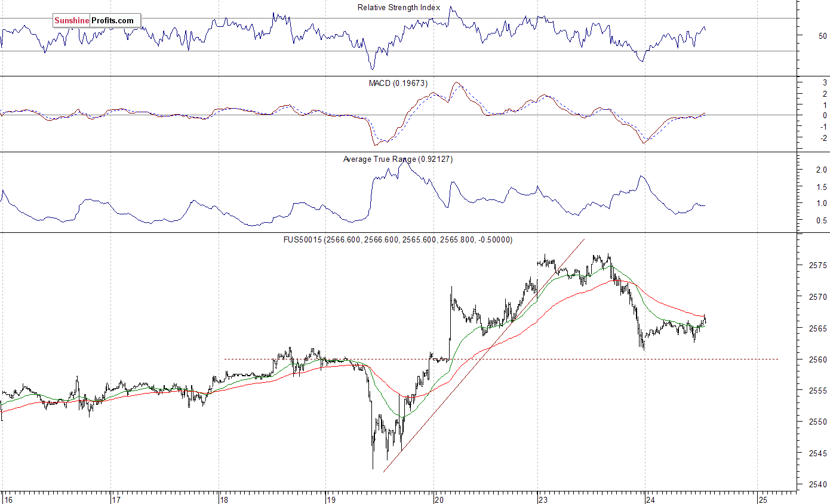Click the FUS50015 price chart title
This screenshot has width=830, height=504.
pos(398,239)
